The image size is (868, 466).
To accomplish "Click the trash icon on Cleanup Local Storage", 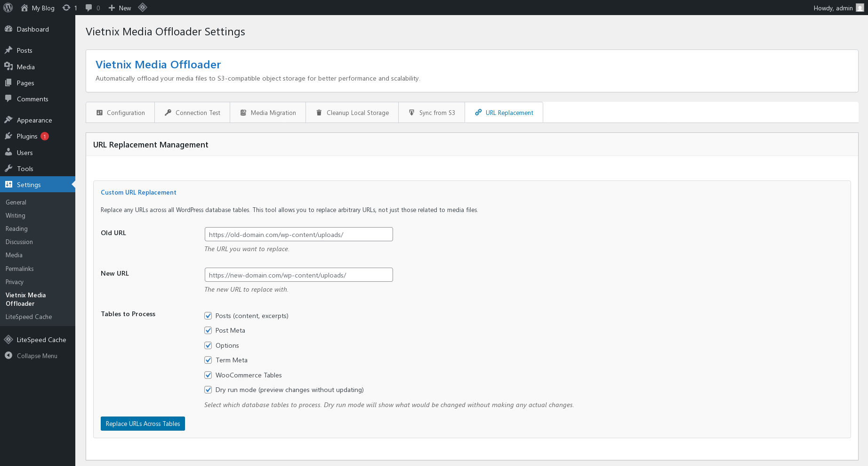I will point(319,112).
